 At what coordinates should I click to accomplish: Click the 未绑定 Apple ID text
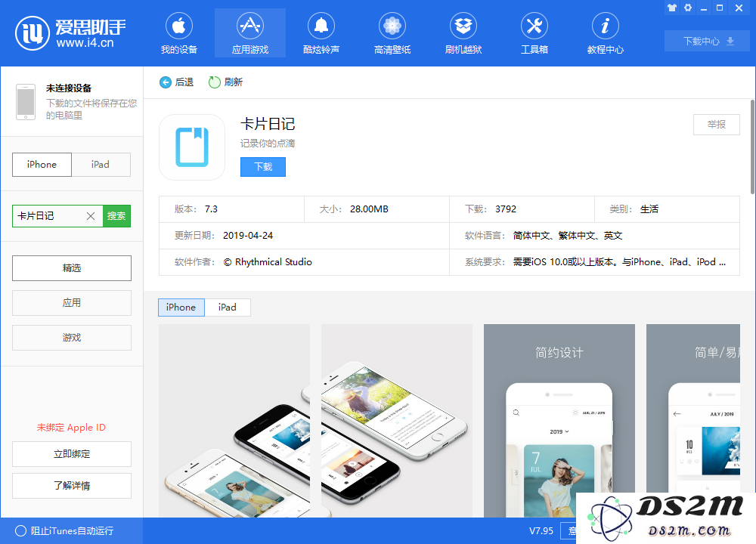tap(71, 428)
